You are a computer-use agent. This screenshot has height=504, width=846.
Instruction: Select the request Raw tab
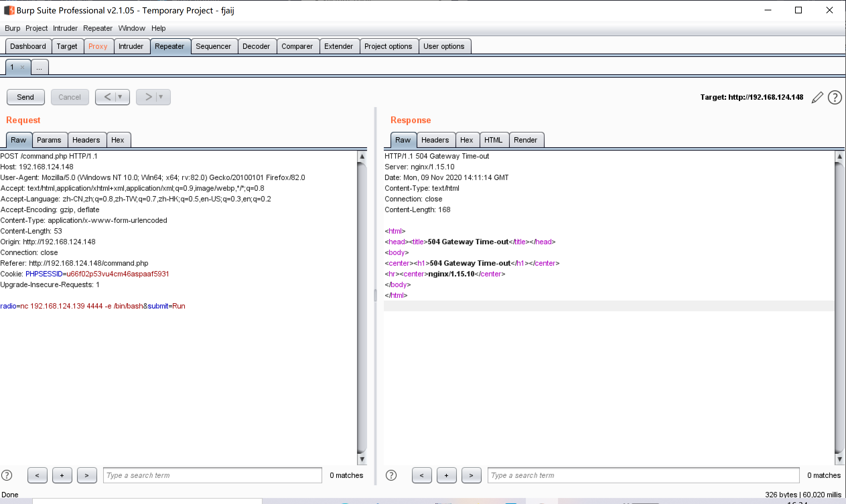pyautogui.click(x=19, y=140)
